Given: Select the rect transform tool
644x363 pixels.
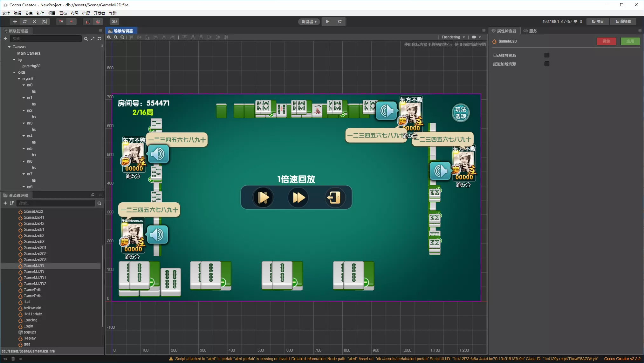Looking at the screenshot, I should 45,22.
